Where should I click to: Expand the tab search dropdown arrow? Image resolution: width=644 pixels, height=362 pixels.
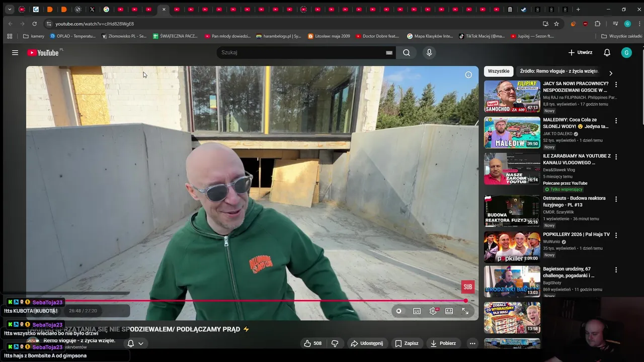click(x=10, y=9)
